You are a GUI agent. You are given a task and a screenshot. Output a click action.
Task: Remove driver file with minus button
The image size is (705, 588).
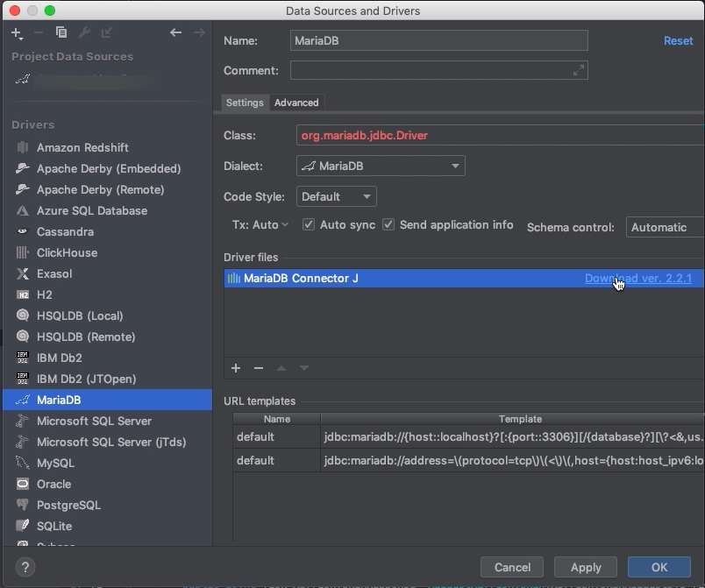(x=259, y=368)
